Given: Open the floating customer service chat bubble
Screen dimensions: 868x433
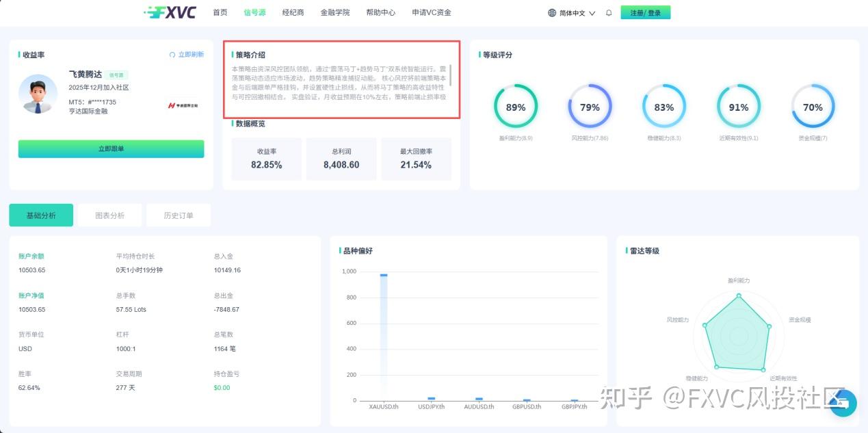Looking at the screenshot, I should (844, 403).
